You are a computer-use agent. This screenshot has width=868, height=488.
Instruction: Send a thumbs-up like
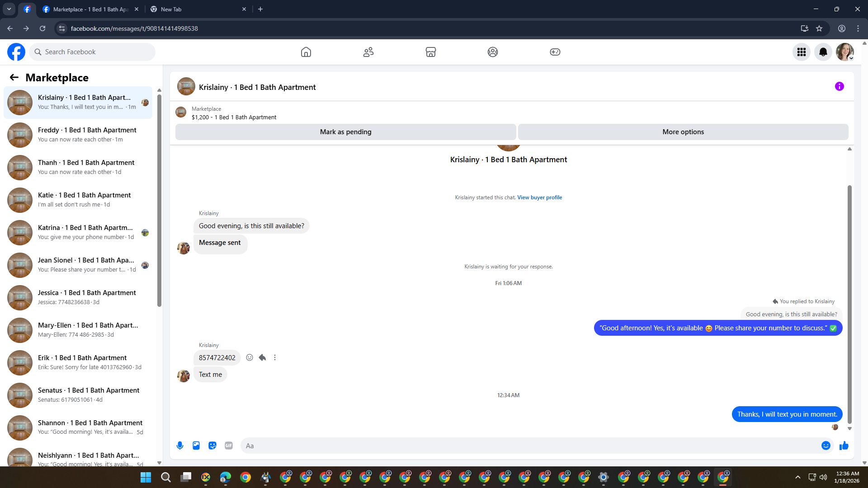(x=844, y=446)
